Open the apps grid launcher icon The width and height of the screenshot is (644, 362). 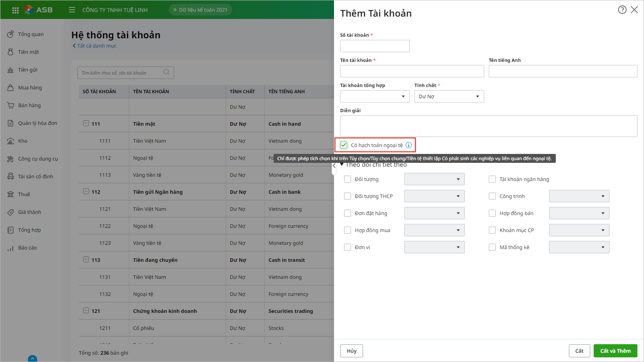[15, 10]
